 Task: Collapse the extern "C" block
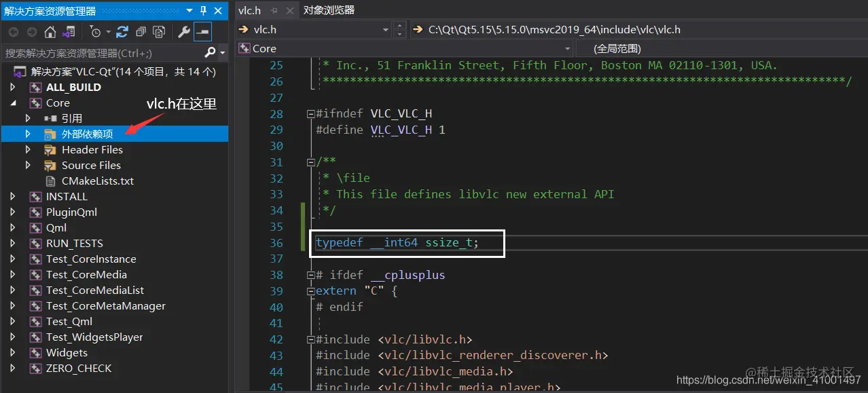(311, 291)
